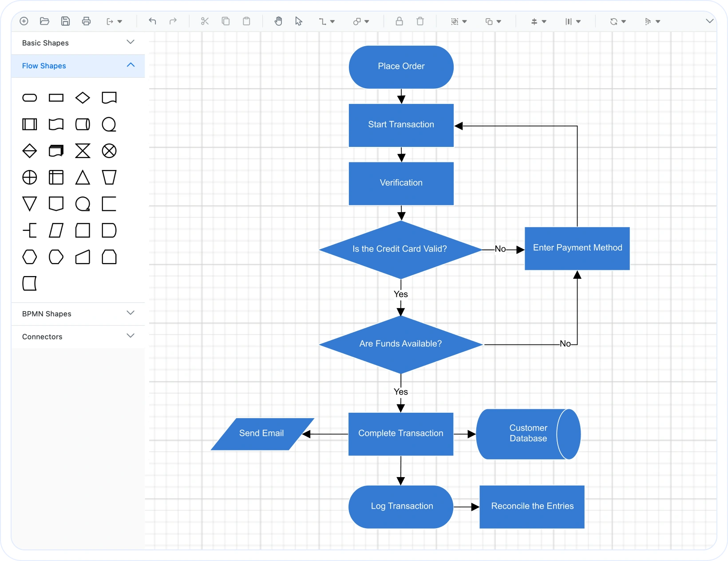
Task: Select the Direct Data cylinder shape
Action: (x=83, y=124)
